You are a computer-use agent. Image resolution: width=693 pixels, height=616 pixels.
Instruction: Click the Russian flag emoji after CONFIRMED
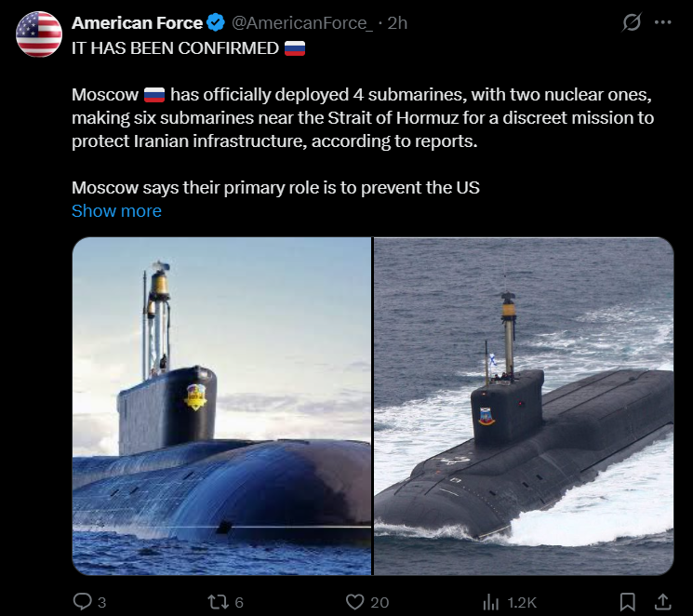click(295, 47)
